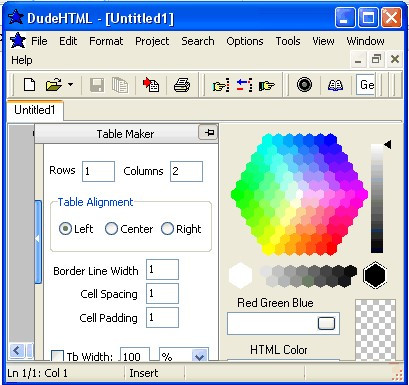Click the Red Green Blue value field

pos(283,323)
